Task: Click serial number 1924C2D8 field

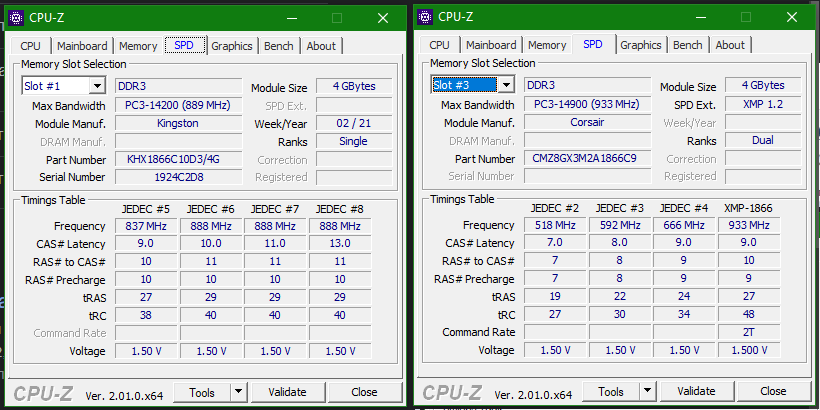Action: 178,177
